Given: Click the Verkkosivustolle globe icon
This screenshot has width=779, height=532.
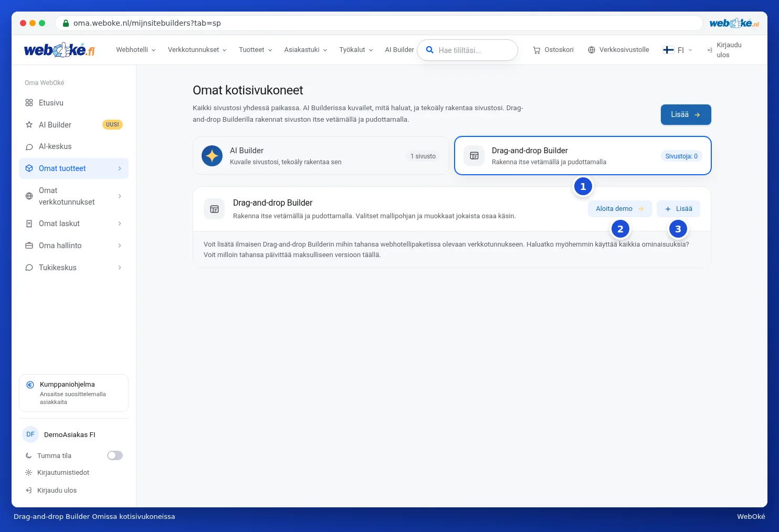Looking at the screenshot, I should (592, 50).
